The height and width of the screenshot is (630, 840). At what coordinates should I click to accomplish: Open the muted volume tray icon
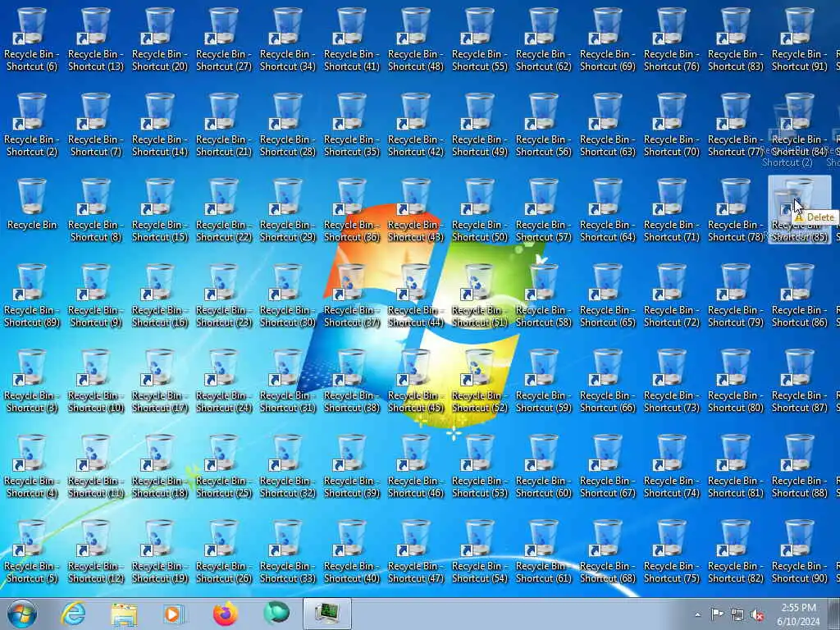click(x=757, y=615)
